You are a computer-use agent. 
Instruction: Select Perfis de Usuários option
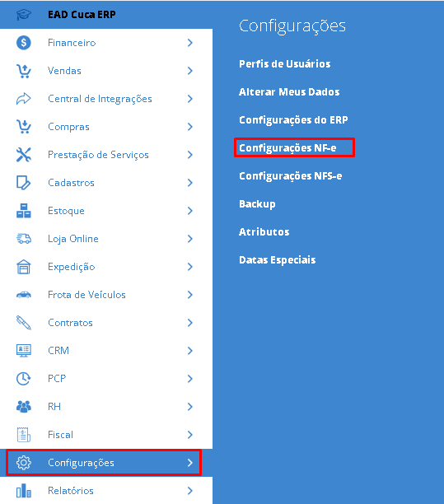coord(284,63)
